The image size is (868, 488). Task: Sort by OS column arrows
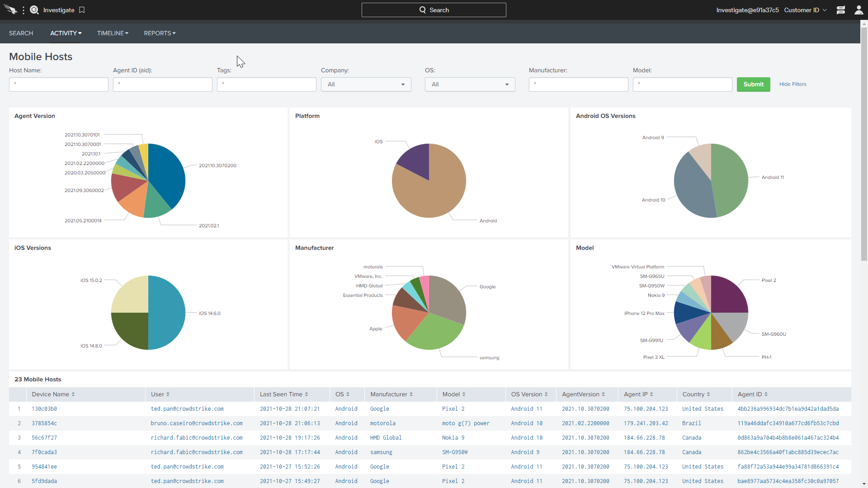(348, 394)
